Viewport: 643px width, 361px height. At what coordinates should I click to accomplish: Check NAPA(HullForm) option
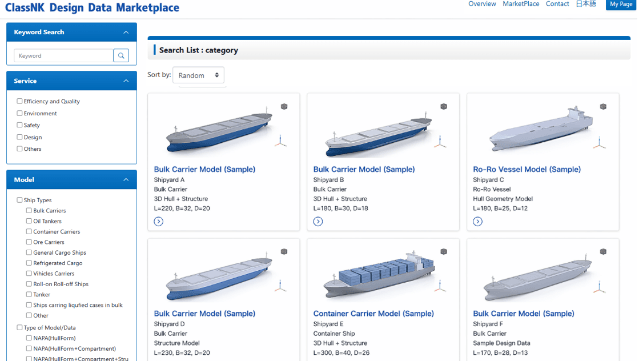click(29, 338)
